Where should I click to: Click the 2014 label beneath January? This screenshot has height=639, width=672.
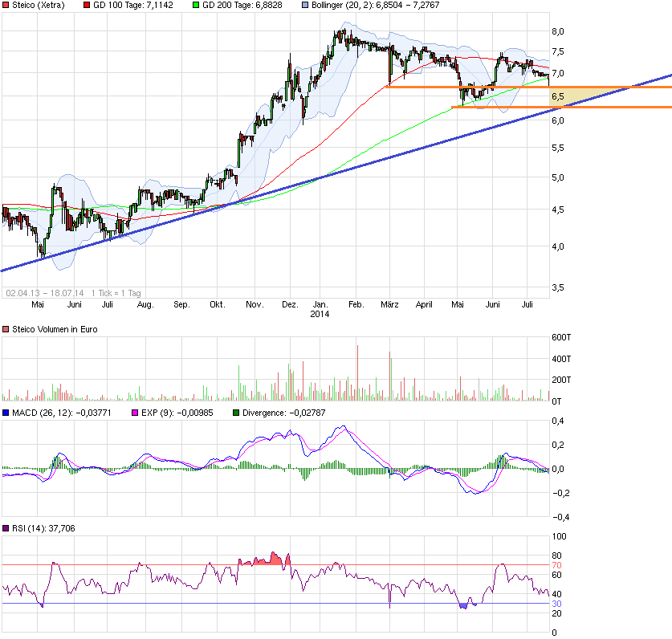pos(321,313)
